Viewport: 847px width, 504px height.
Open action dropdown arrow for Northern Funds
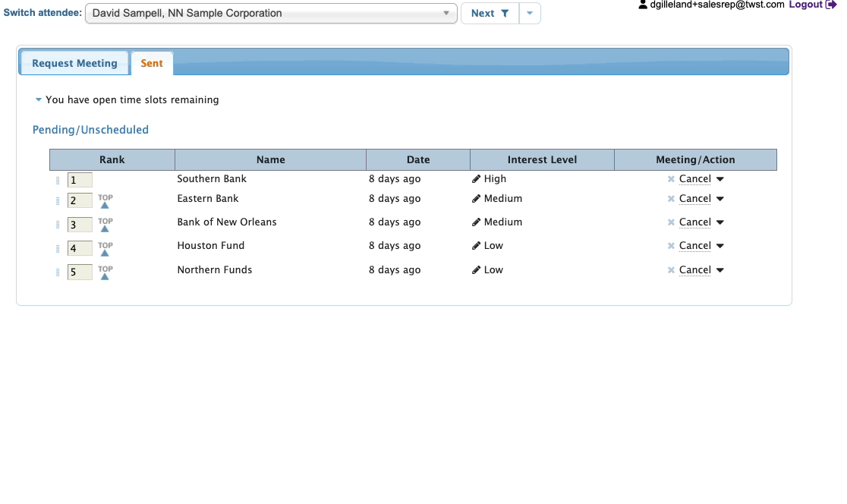tap(720, 270)
